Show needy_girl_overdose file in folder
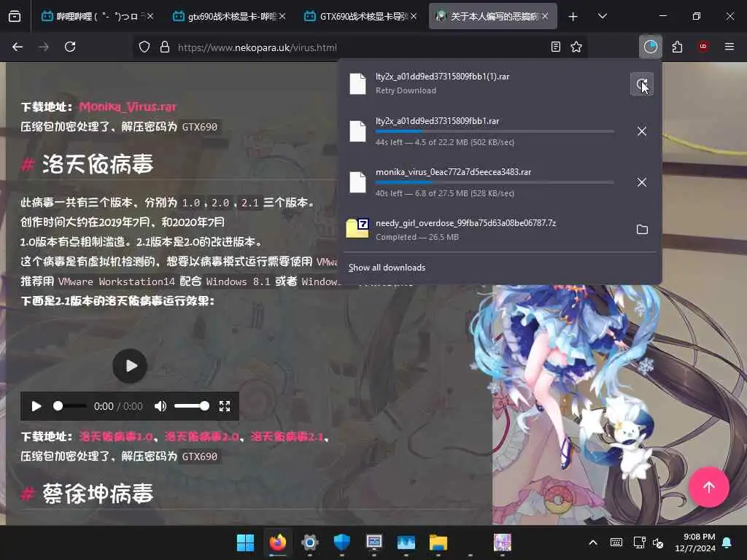The height and width of the screenshot is (560, 747). tap(642, 230)
